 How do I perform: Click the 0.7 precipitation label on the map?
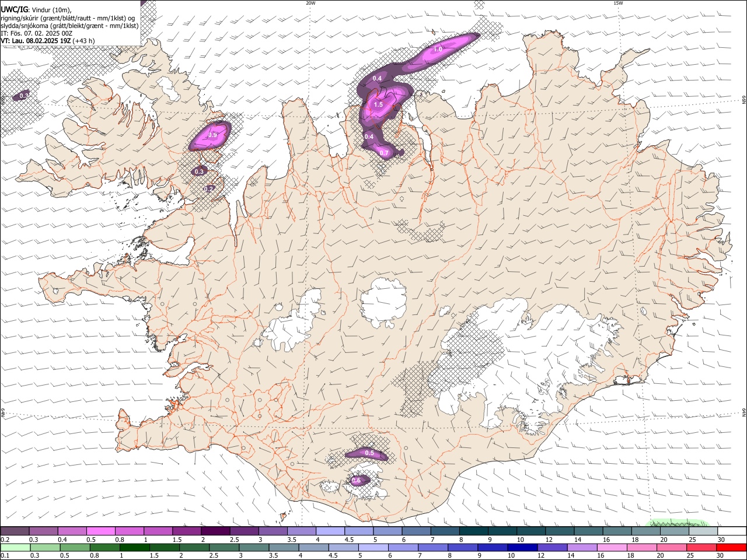tap(384, 153)
